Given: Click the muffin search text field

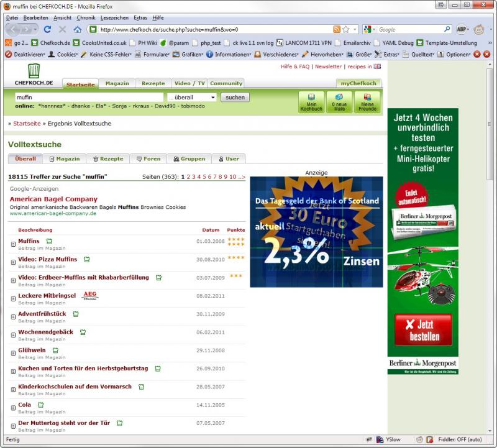Looking at the screenshot, I should [x=88, y=98].
